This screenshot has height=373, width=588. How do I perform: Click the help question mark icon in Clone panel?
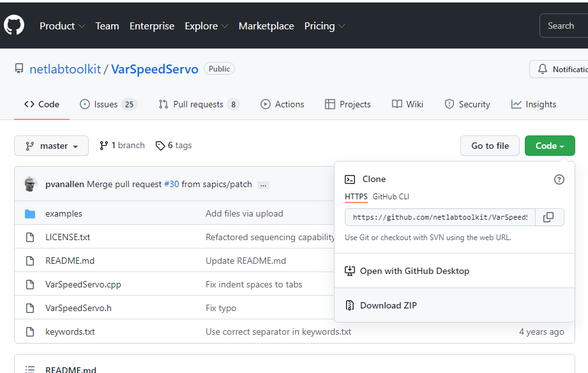click(559, 179)
